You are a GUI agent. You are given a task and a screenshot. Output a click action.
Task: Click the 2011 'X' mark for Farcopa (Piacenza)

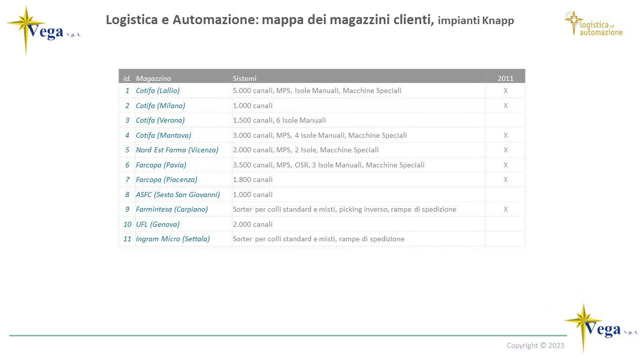click(x=506, y=179)
